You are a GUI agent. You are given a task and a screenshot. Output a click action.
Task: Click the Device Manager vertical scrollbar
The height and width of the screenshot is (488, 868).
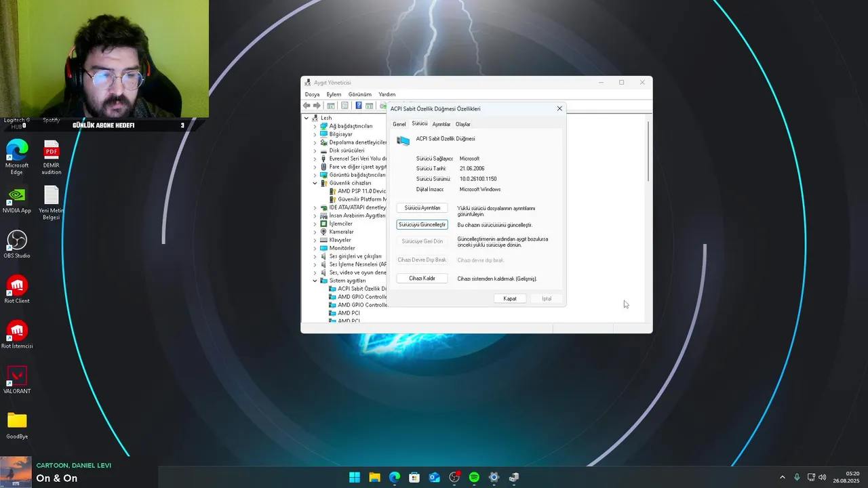point(649,150)
